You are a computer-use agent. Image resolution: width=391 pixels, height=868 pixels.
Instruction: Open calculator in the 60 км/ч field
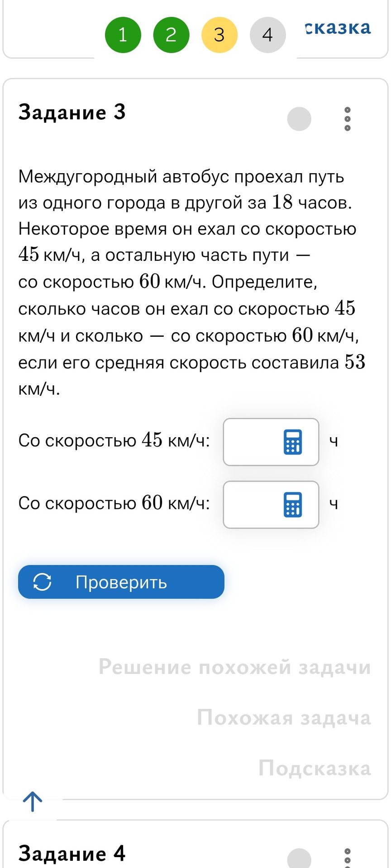[x=292, y=505]
